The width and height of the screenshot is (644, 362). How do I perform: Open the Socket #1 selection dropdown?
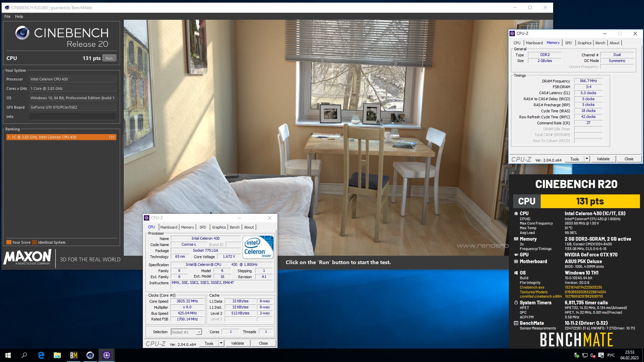pyautogui.click(x=186, y=332)
